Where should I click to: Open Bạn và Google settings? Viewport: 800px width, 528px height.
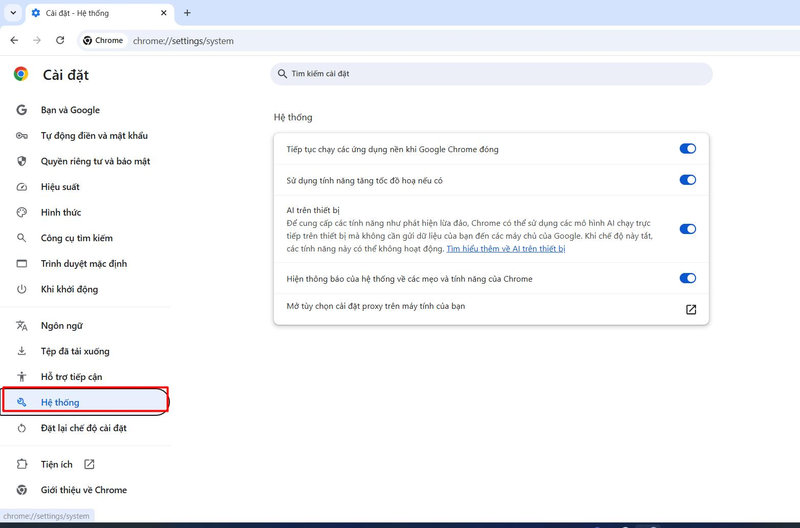click(70, 110)
